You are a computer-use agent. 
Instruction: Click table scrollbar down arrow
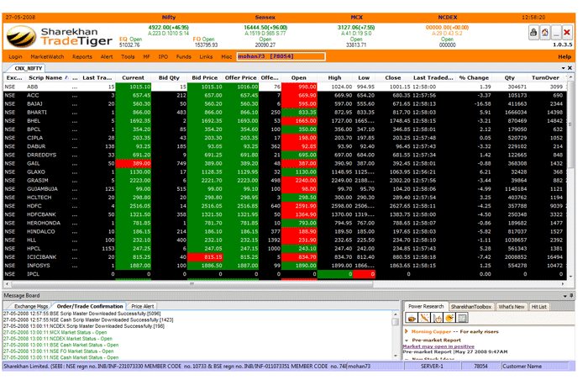570,277
